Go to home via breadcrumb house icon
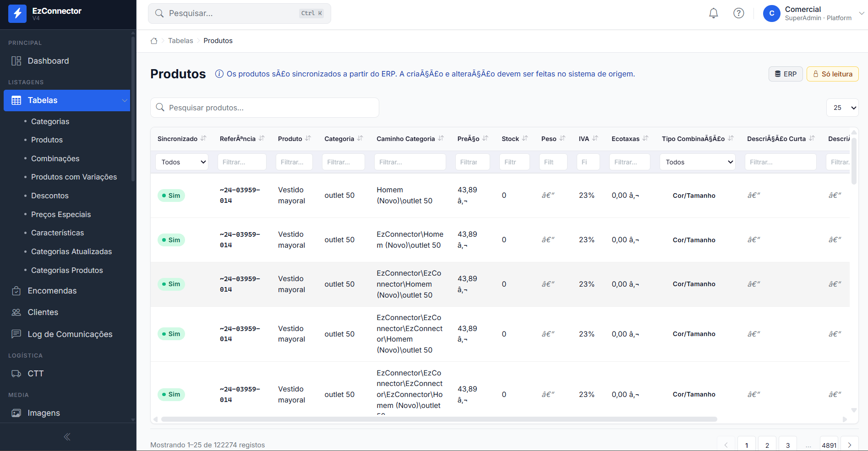The height and width of the screenshot is (451, 868). 154,41
